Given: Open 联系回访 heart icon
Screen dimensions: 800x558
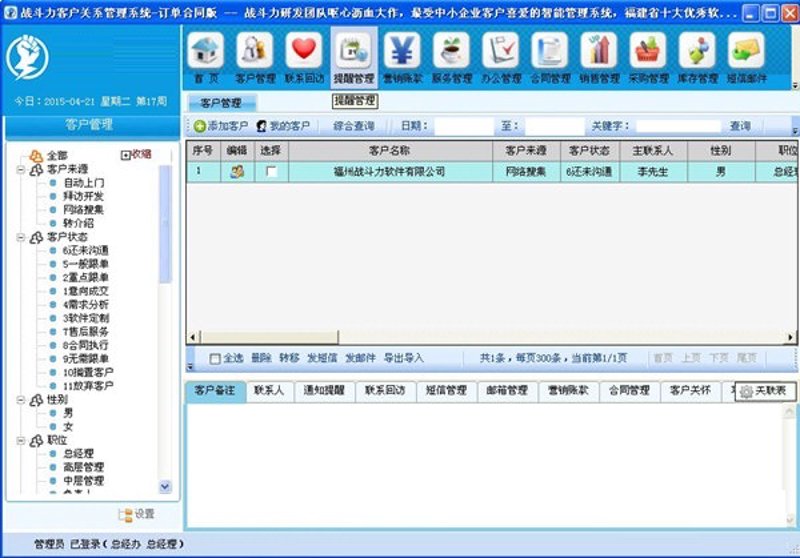Looking at the screenshot, I should (x=304, y=50).
